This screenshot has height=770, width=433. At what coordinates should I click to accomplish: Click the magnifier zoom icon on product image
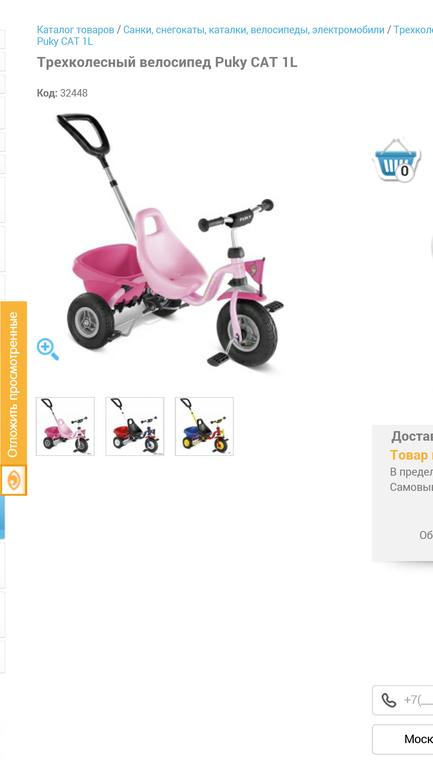pyautogui.click(x=48, y=349)
